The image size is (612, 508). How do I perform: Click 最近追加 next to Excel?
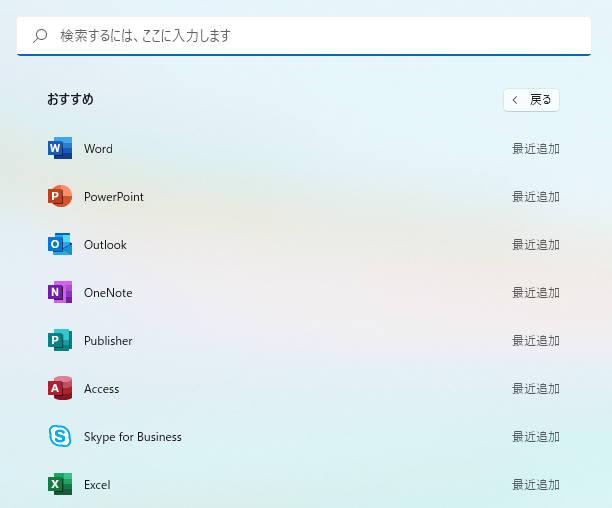point(536,485)
